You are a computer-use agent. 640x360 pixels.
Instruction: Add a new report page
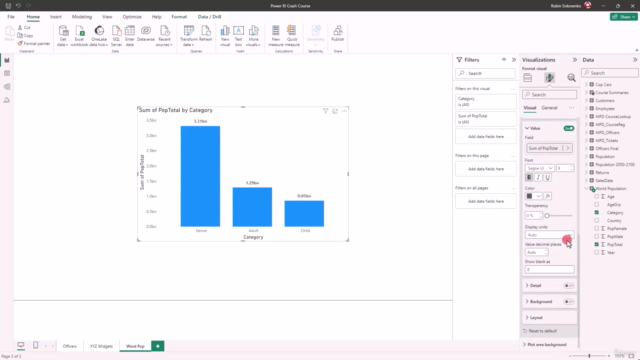(158, 346)
